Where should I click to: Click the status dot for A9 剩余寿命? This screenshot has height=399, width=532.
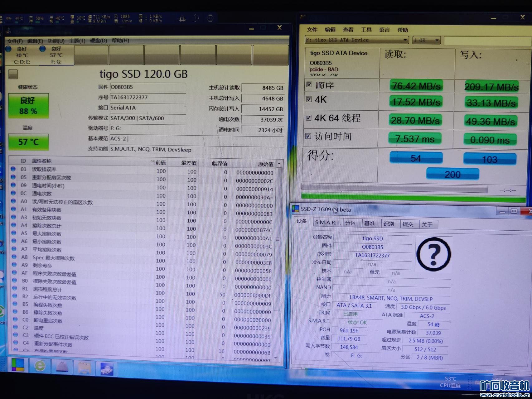[14, 265]
